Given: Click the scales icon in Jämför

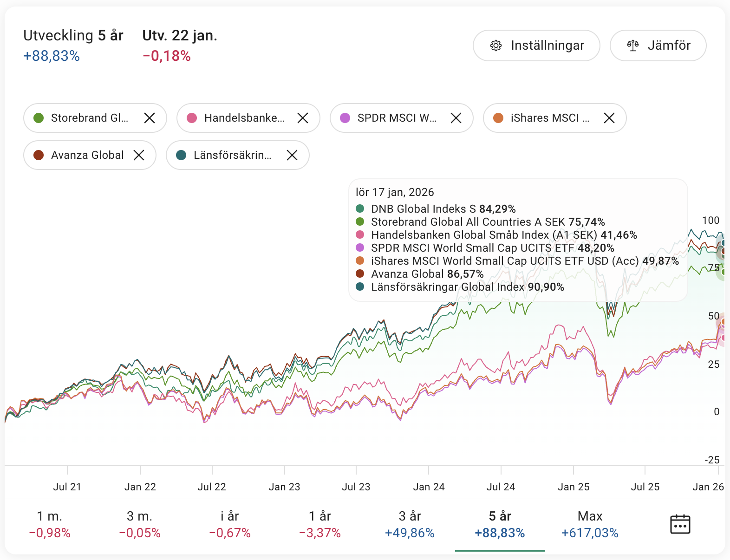Looking at the screenshot, I should (633, 46).
